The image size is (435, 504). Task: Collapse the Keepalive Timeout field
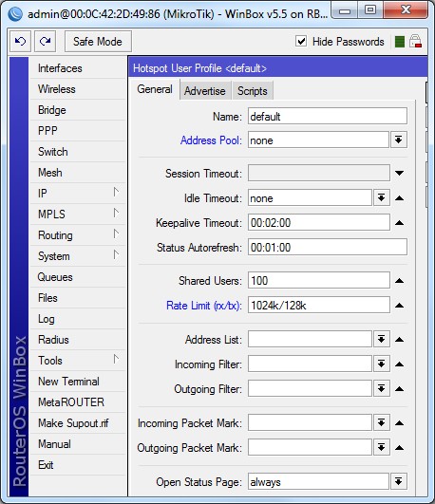pyautogui.click(x=399, y=222)
